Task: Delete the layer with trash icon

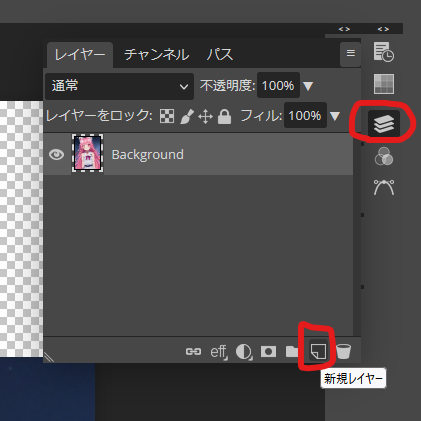Action: pyautogui.click(x=344, y=351)
